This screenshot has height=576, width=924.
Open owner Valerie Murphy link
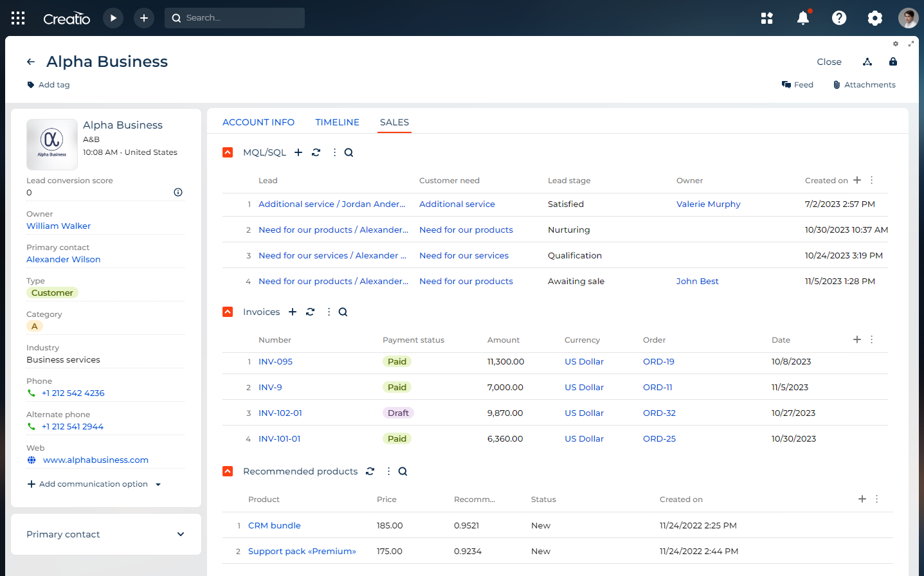pyautogui.click(x=709, y=204)
